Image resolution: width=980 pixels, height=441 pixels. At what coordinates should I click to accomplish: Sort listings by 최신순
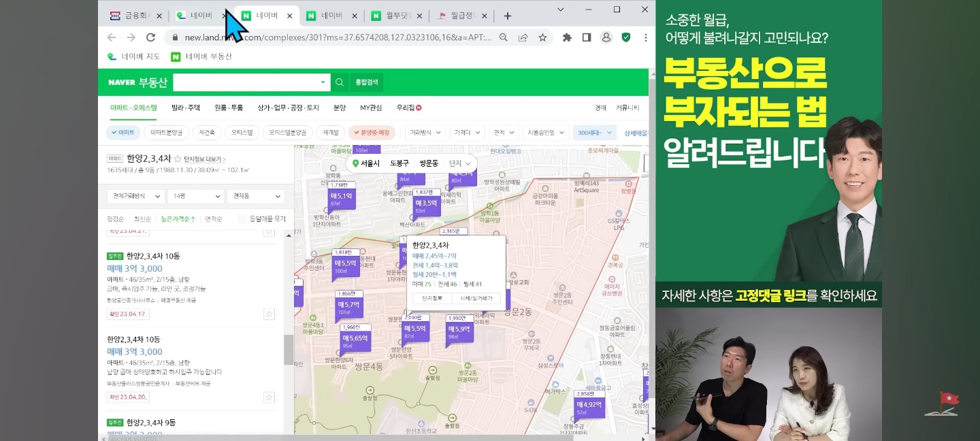tap(142, 219)
